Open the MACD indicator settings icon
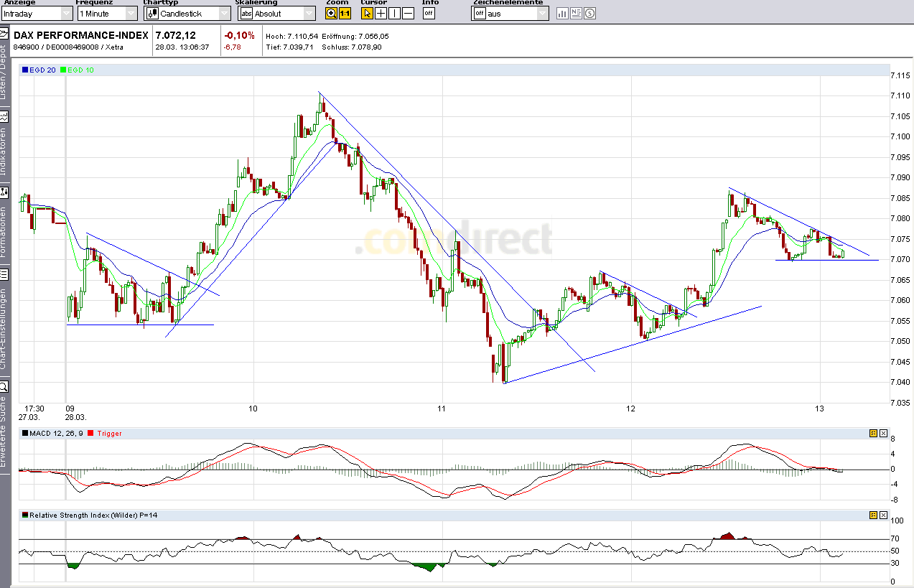This screenshot has width=914, height=588. 873,433
